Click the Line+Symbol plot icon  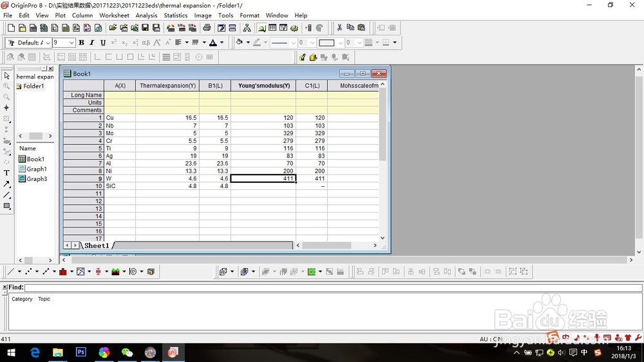click(46, 272)
